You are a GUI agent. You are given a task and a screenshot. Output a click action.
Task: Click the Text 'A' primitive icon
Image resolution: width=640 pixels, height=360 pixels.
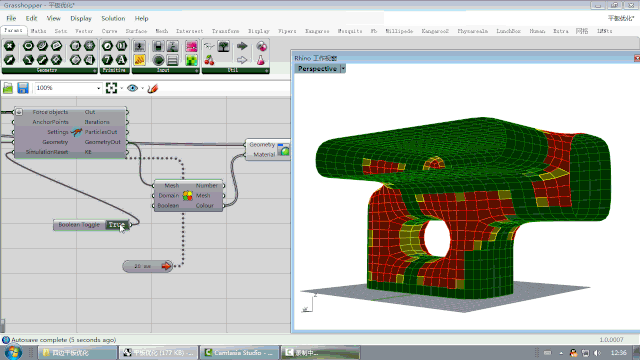point(121,60)
